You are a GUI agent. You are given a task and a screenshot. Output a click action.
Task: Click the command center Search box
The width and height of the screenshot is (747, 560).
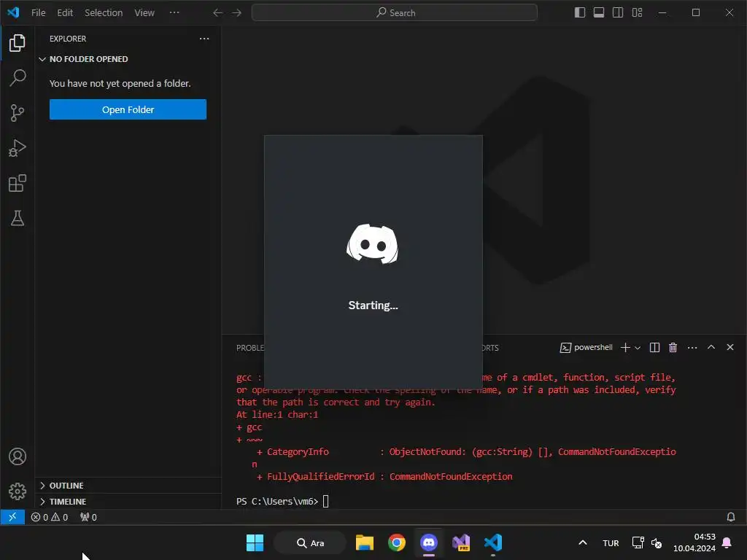(395, 13)
